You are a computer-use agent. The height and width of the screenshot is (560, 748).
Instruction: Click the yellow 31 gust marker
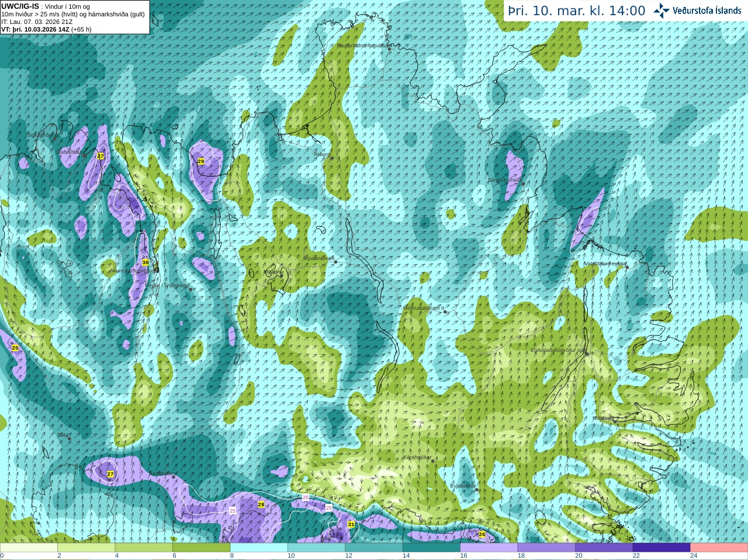(351, 524)
